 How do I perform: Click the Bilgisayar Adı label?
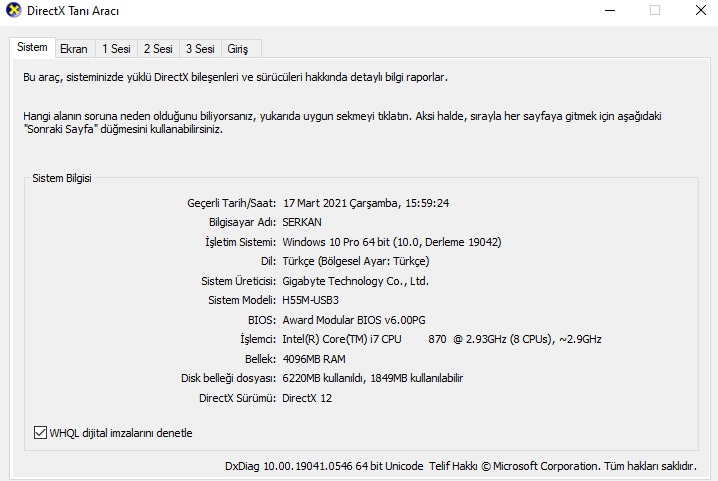click(x=243, y=222)
